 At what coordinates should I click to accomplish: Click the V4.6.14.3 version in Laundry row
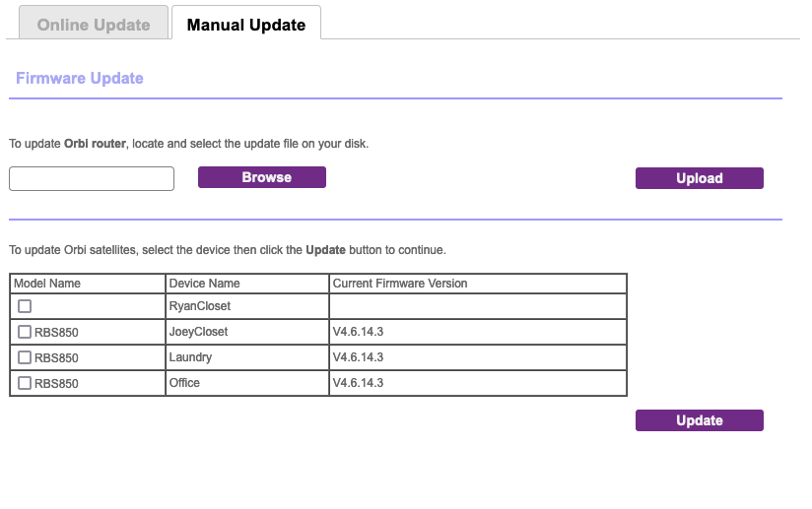[x=358, y=357]
